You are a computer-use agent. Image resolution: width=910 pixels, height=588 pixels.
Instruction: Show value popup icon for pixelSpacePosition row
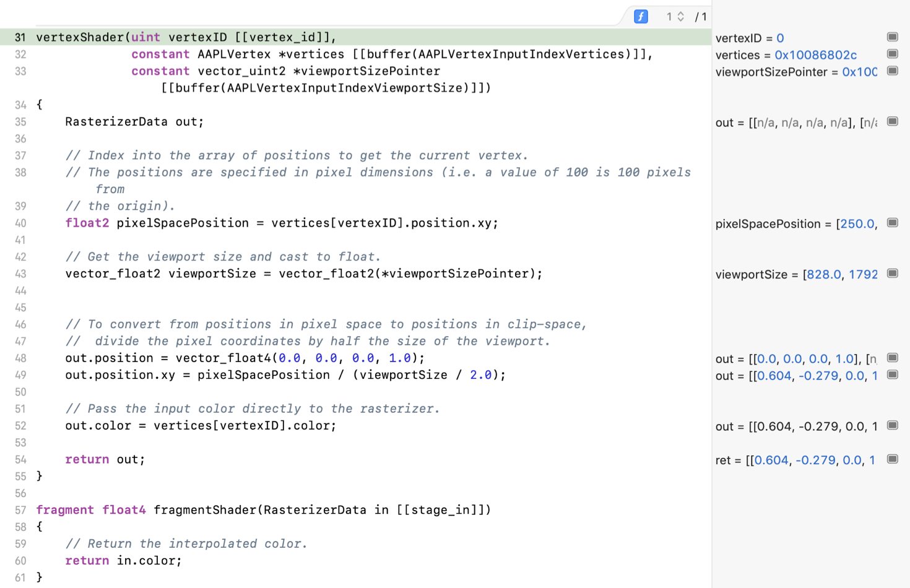[x=892, y=223]
